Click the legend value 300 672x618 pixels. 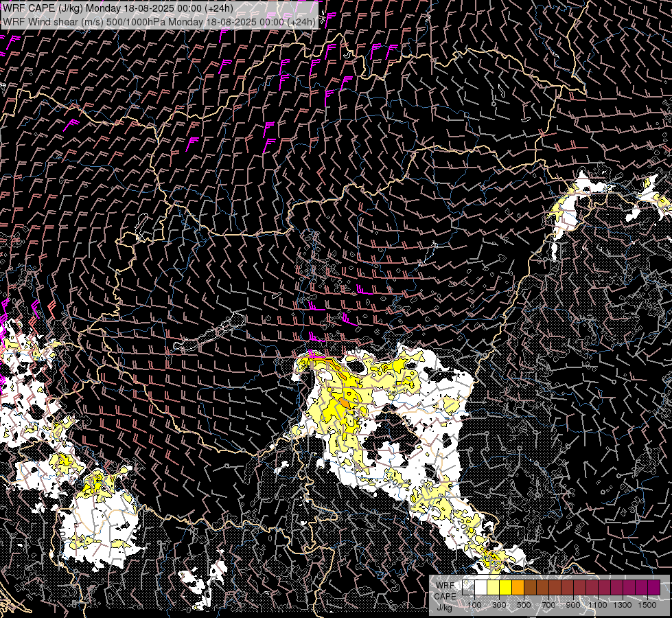[x=499, y=605]
